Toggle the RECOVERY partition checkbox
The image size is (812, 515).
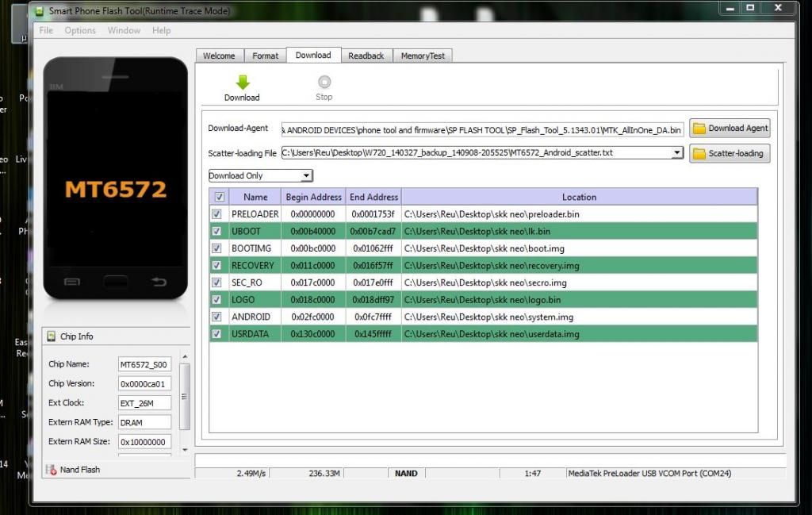(217, 266)
